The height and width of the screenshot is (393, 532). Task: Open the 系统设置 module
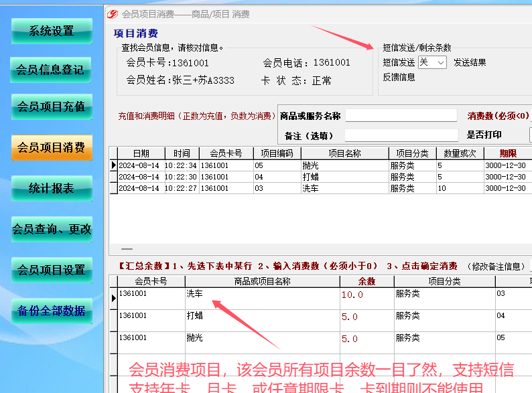pyautogui.click(x=52, y=31)
